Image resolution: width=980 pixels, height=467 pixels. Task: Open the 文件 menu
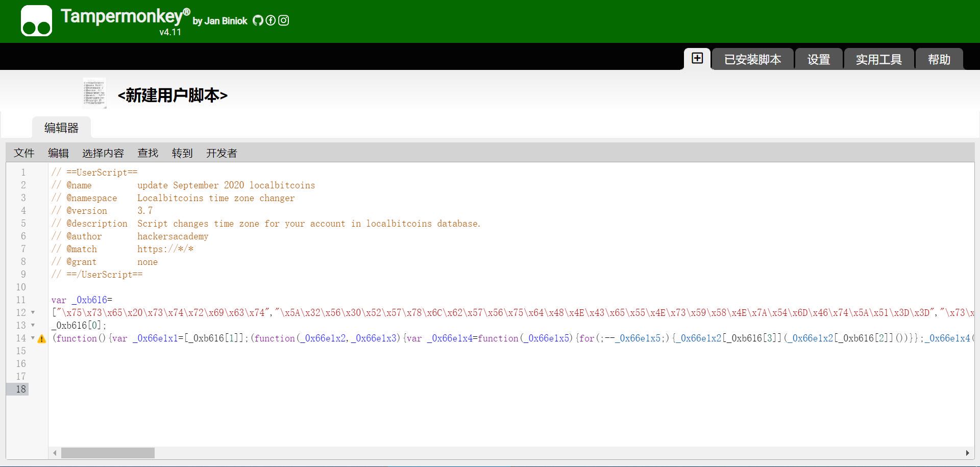(24, 153)
